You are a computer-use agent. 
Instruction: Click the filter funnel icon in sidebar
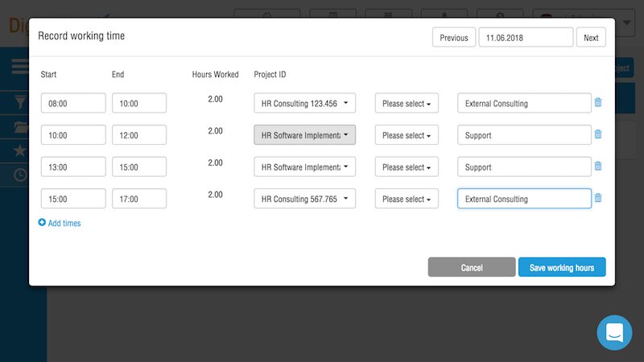[x=20, y=102]
